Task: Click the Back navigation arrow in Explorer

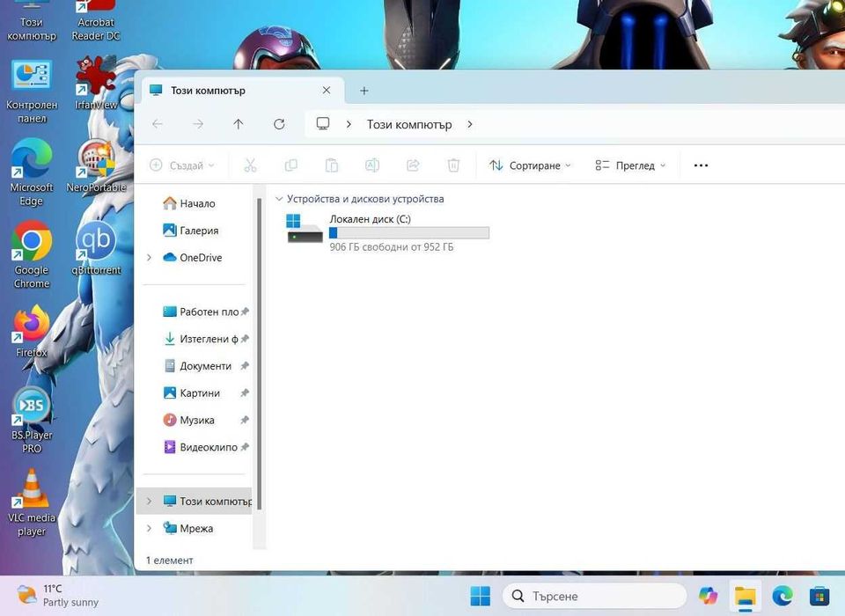Action: coord(158,124)
